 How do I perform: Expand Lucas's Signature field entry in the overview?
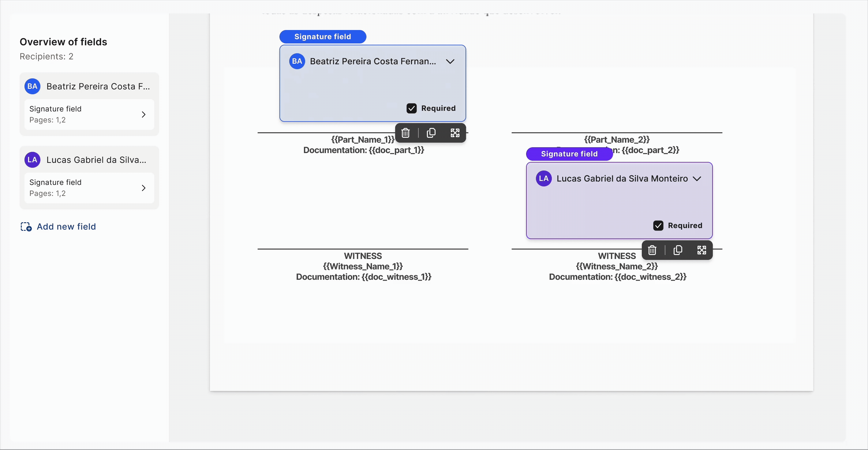[x=144, y=188]
